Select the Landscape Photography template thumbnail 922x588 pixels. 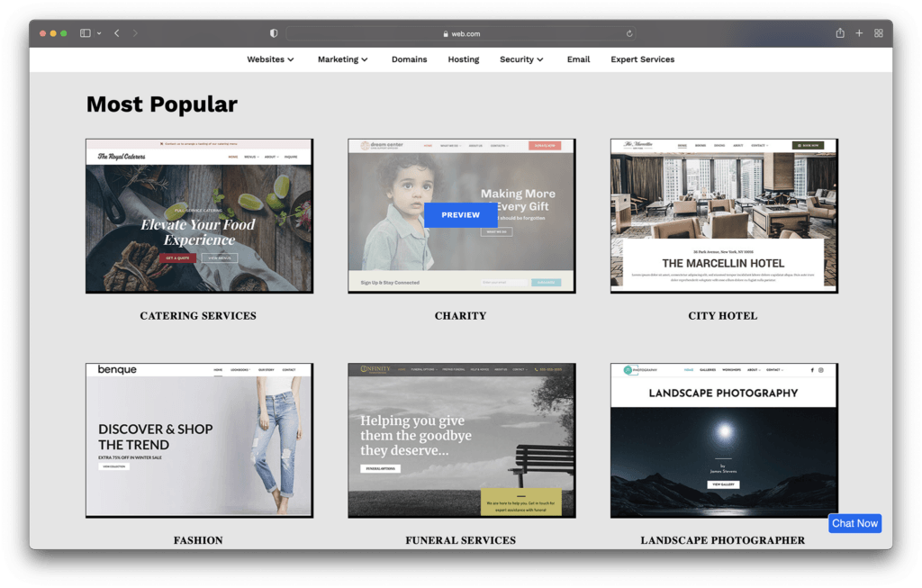(724, 440)
